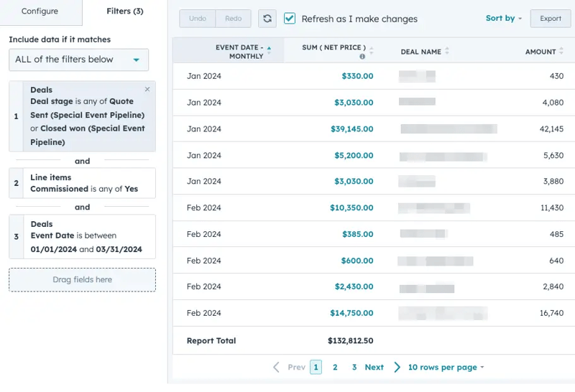Click Deal Name column sort arrows
575x392 pixels.
446,51
